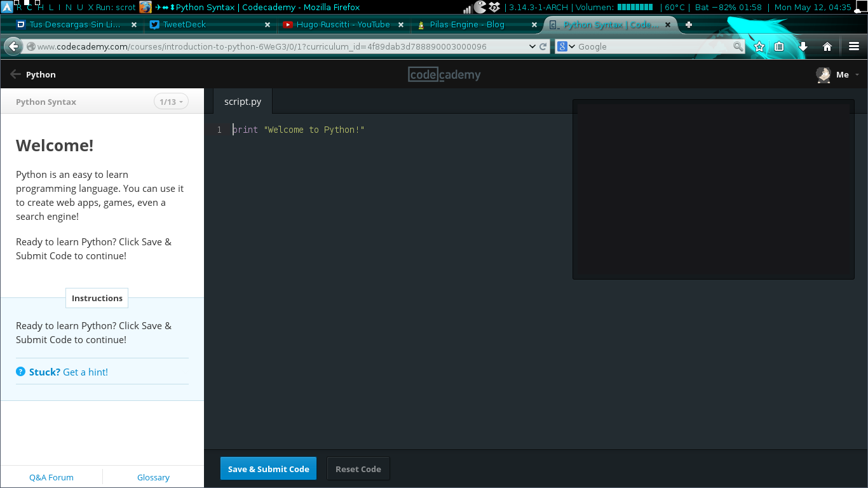Screen dimensions: 868x488
Task: Click the site identity globe icon
Action: coord(31,46)
